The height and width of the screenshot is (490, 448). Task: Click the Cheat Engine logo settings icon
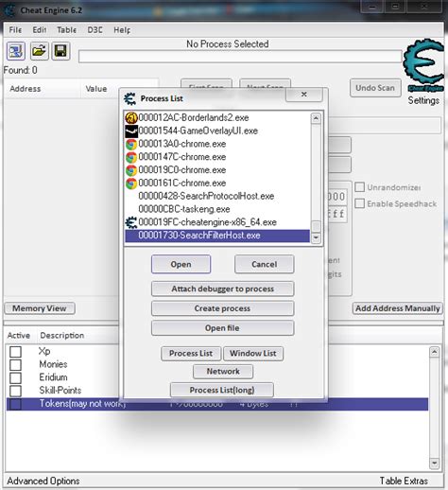point(424,65)
